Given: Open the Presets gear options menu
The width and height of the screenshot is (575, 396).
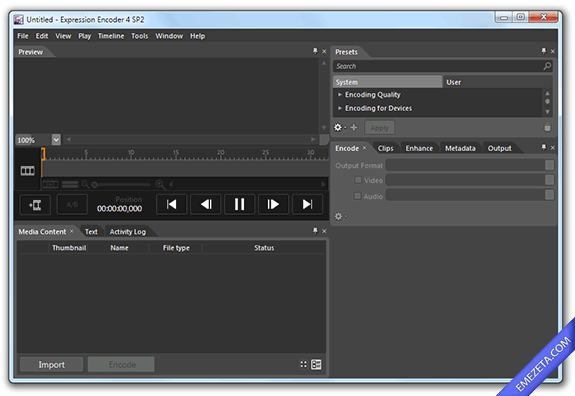Looking at the screenshot, I should click(x=339, y=128).
